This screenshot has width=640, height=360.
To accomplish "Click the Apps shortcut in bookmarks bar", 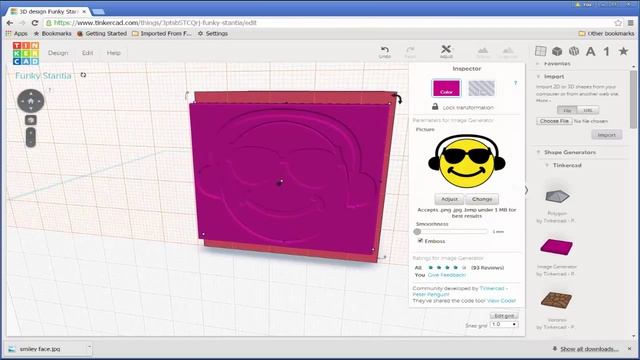I will [16, 33].
